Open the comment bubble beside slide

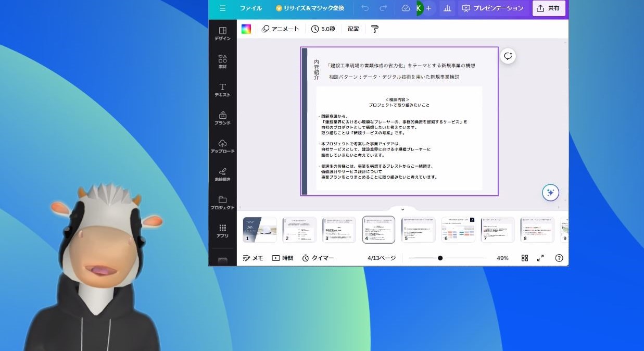(508, 56)
